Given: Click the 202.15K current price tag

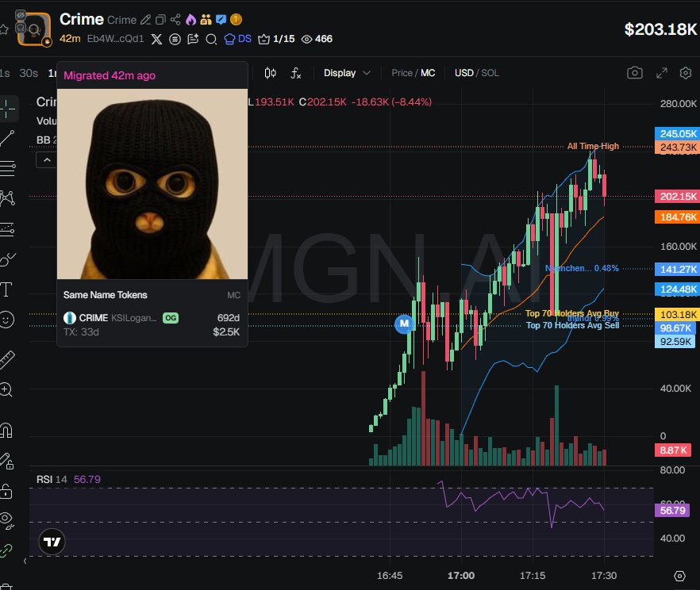Looking at the screenshot, I should point(677,196).
